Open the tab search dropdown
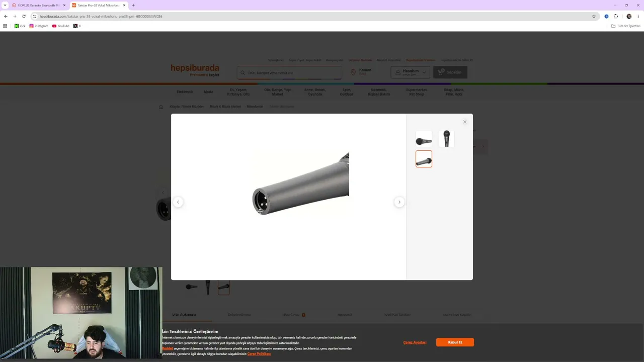Image resolution: width=644 pixels, height=362 pixels. pos(5,5)
